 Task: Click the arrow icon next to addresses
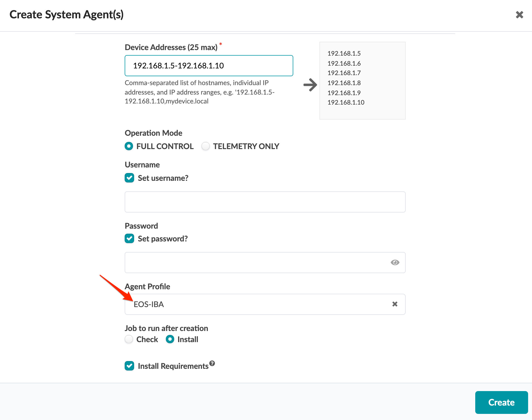pos(310,85)
